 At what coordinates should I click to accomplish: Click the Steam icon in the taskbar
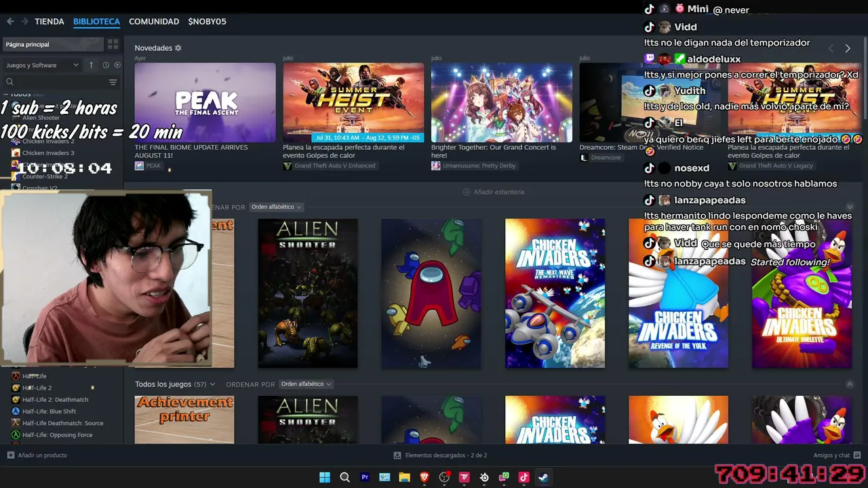pos(543,477)
